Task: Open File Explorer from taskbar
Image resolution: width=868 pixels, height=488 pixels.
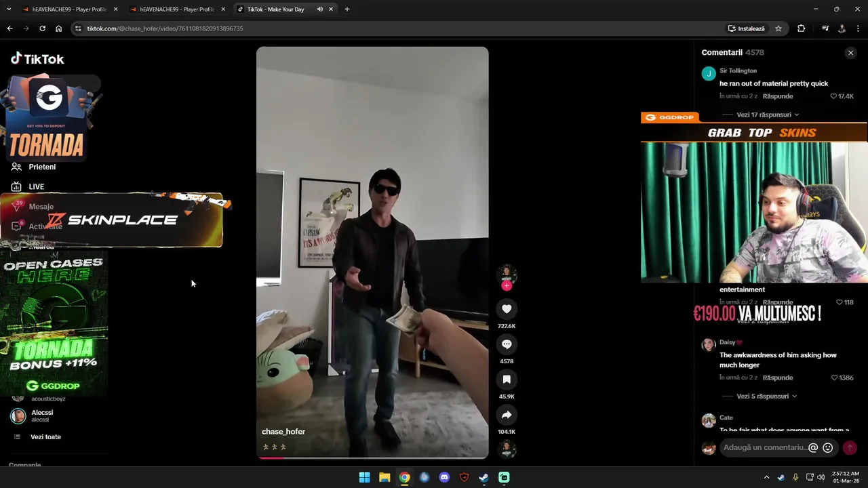Action: coord(384,477)
